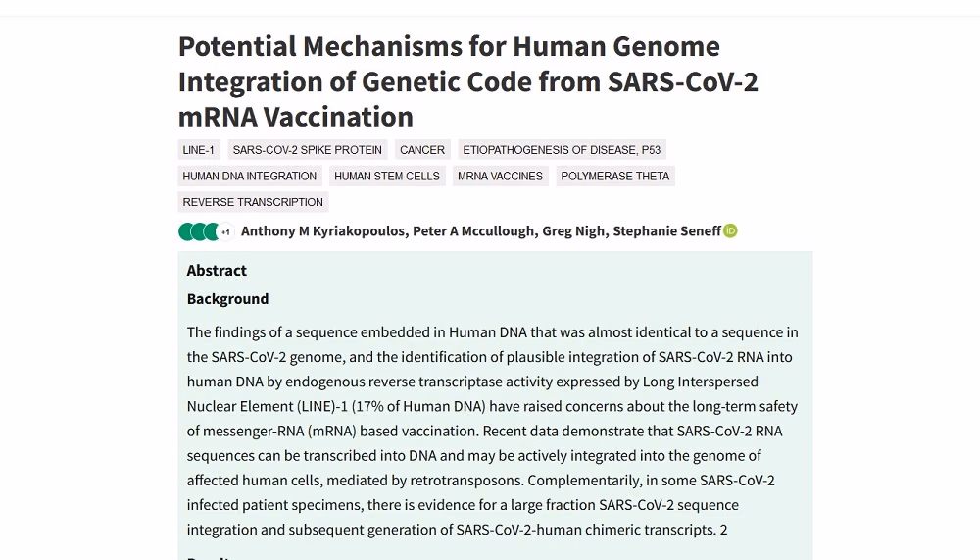Click the second green author avatar circle
Image resolution: width=980 pixels, height=560 pixels.
200,231
